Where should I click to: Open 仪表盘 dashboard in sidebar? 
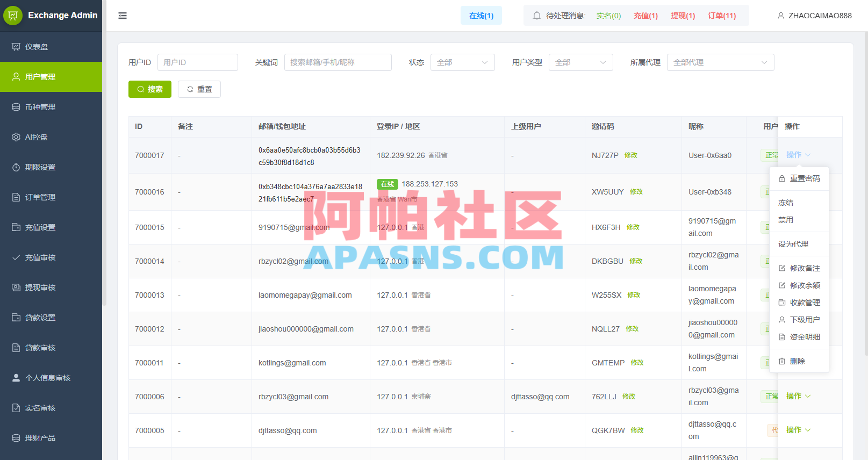tap(51, 47)
